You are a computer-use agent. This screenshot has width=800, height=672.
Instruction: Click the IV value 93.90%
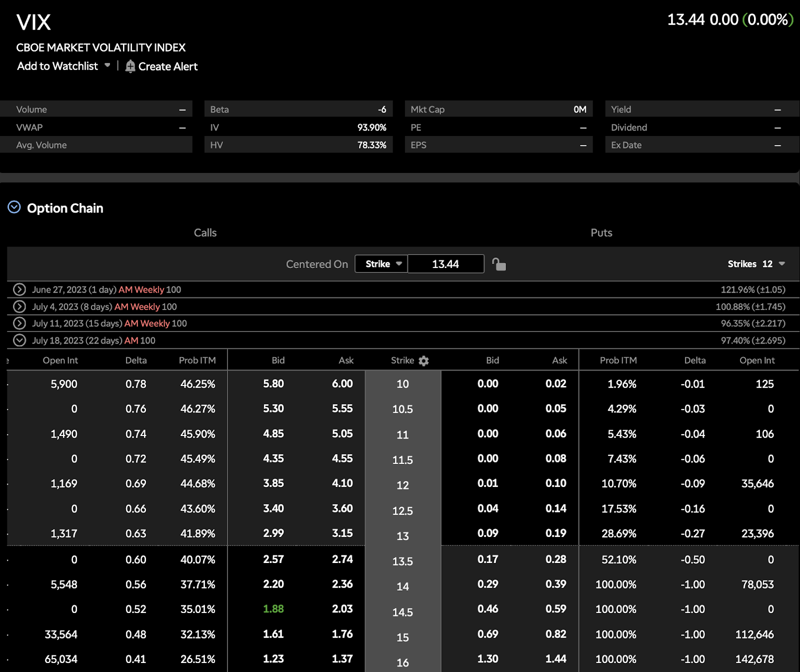pos(372,127)
